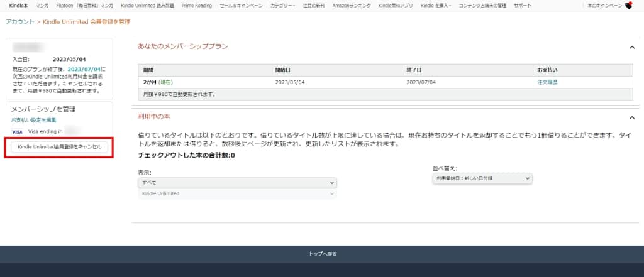Open Fliptoon 毎日無料 マンガ nav item
This screenshot has height=277, width=644.
coord(85,6)
